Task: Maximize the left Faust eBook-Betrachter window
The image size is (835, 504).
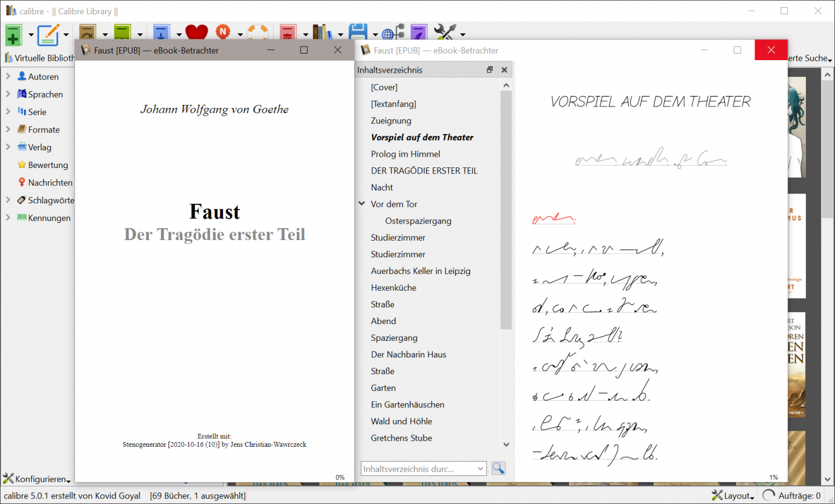Action: pos(304,50)
